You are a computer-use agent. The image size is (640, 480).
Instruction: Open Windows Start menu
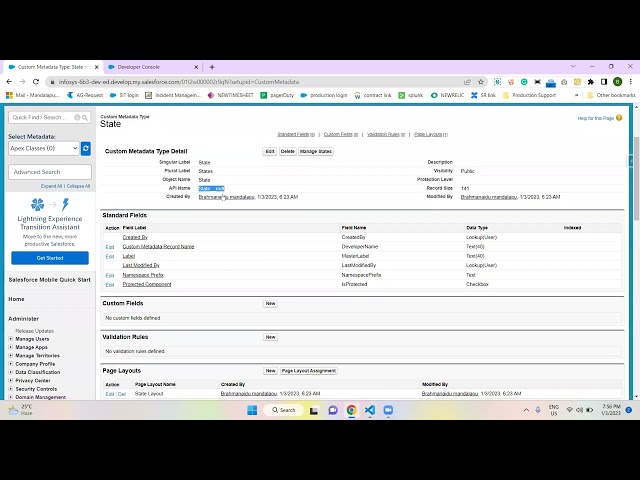252,410
